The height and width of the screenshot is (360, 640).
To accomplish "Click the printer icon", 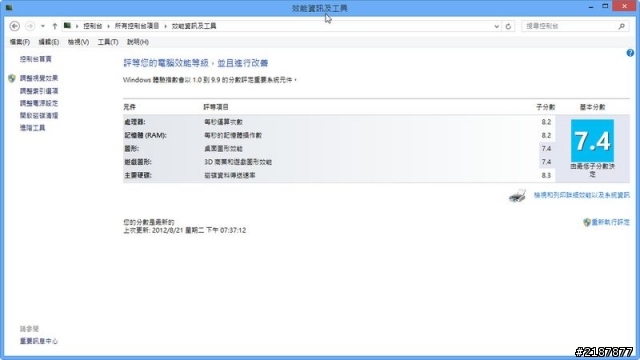I will (x=517, y=196).
